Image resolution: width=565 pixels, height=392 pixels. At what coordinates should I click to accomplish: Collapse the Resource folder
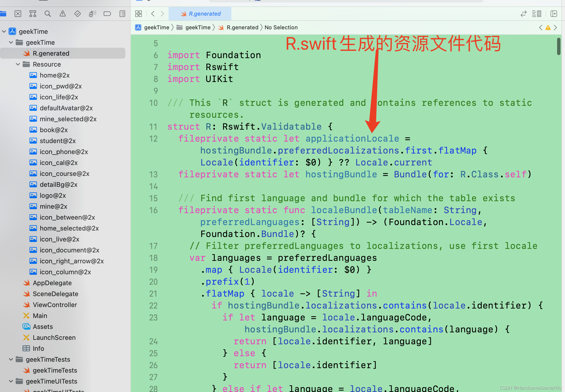click(18, 64)
